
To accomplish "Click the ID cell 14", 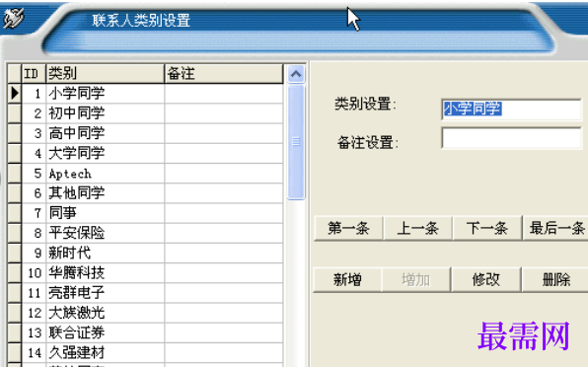I will click(34, 352).
